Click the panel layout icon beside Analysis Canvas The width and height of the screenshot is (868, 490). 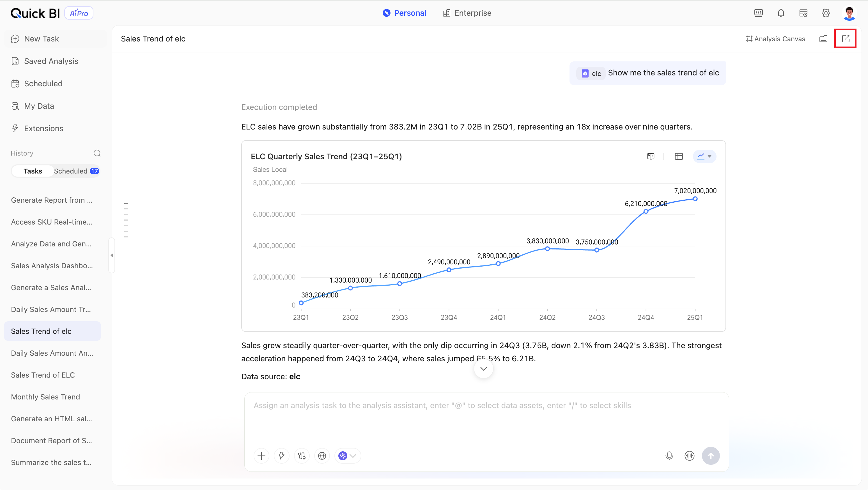point(823,39)
